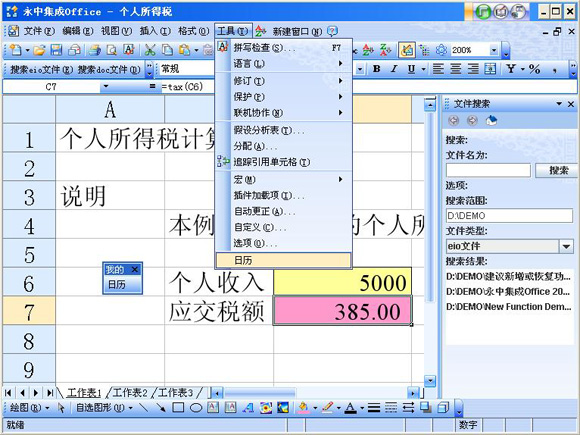Choose 追踪引用单元格(T) menu entry
The image size is (580, 435).
(x=283, y=162)
